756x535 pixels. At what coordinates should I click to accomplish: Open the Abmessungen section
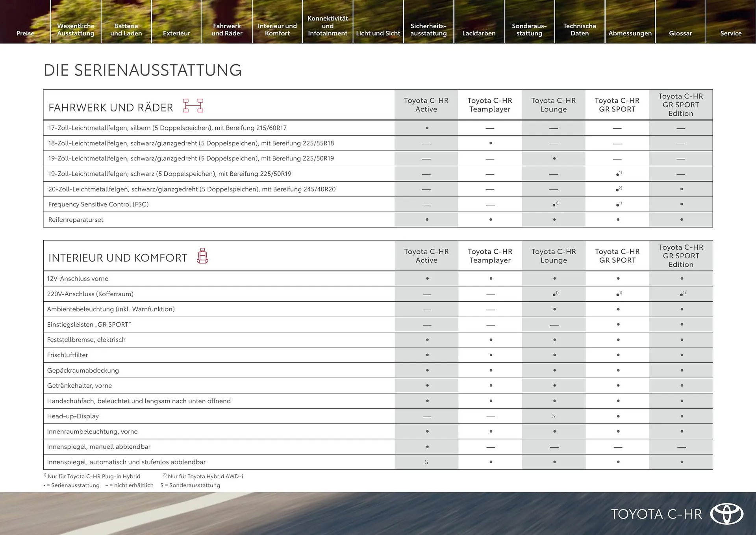click(x=630, y=33)
